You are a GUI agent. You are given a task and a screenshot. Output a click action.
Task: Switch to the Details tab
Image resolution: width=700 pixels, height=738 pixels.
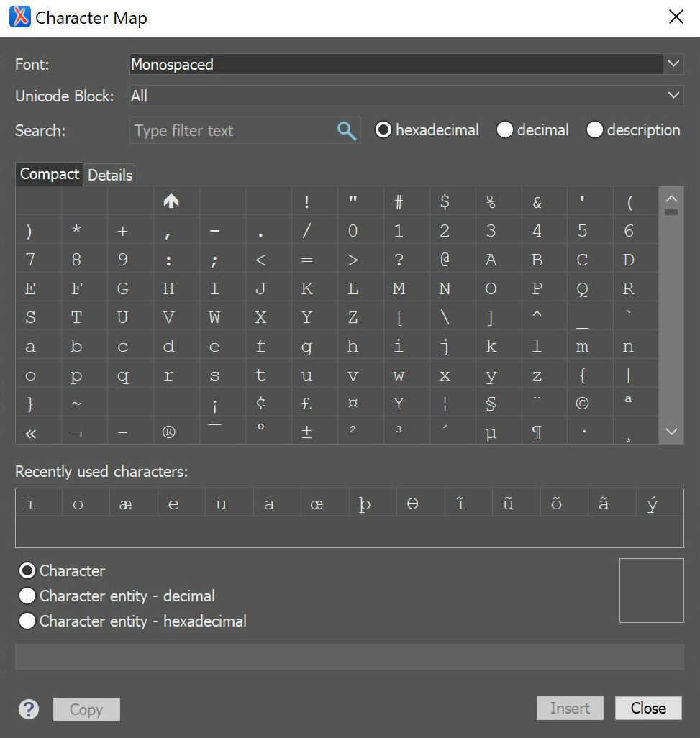[109, 175]
